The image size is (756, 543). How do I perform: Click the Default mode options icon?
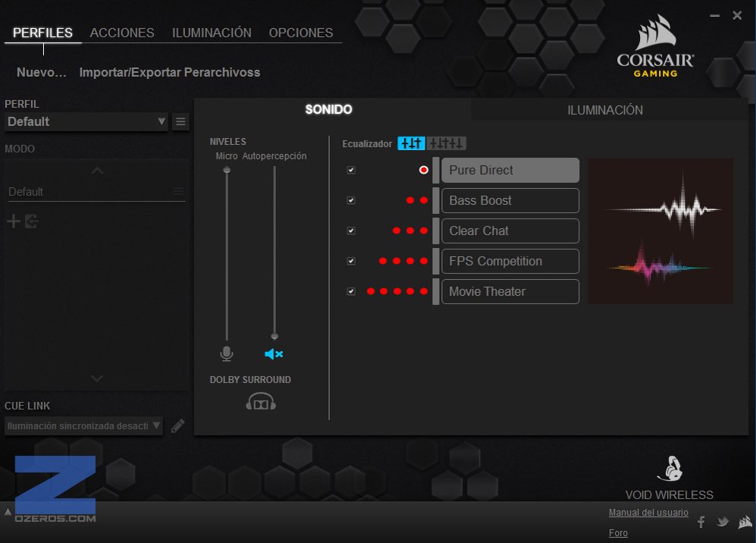click(178, 191)
